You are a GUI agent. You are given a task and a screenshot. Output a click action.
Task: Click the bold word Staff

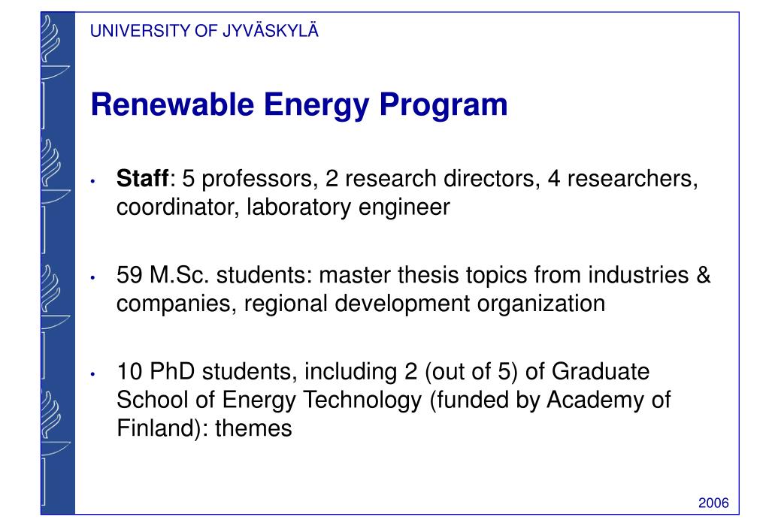[142, 179]
